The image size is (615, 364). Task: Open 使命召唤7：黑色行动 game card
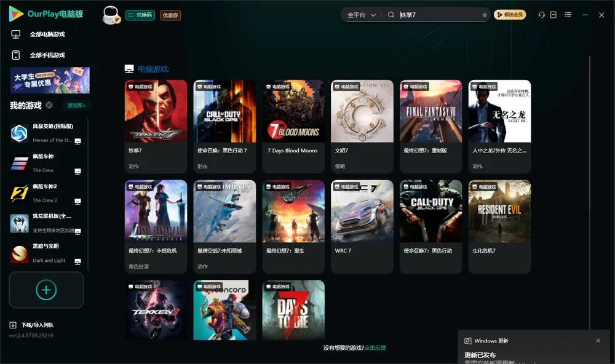point(430,226)
